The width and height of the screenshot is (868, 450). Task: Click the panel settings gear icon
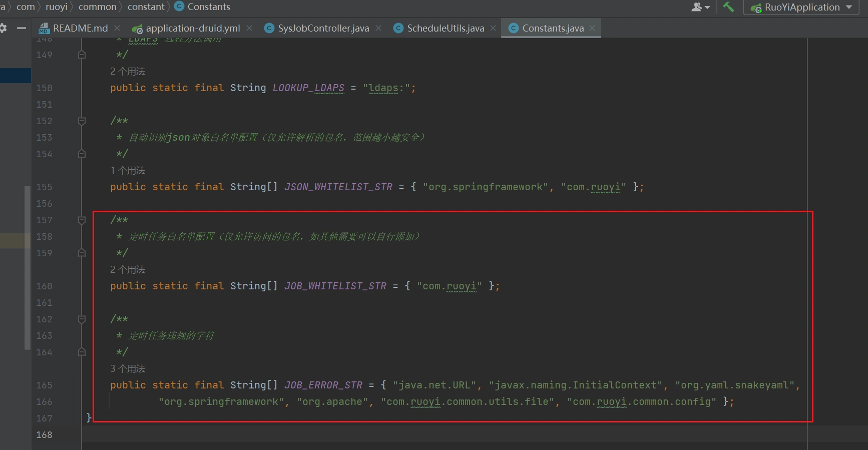[x=3, y=28]
